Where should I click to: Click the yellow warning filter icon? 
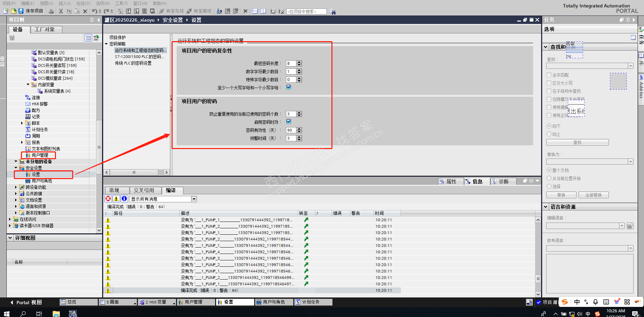coord(116,199)
